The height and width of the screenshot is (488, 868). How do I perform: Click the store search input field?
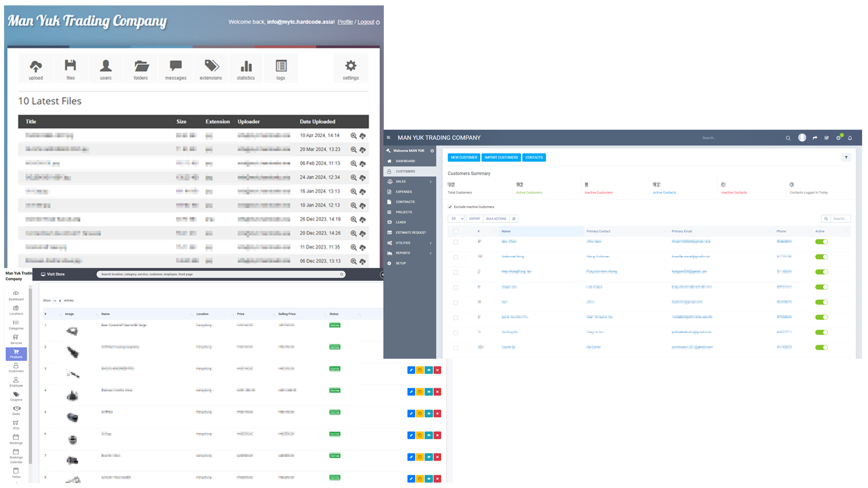pos(219,274)
